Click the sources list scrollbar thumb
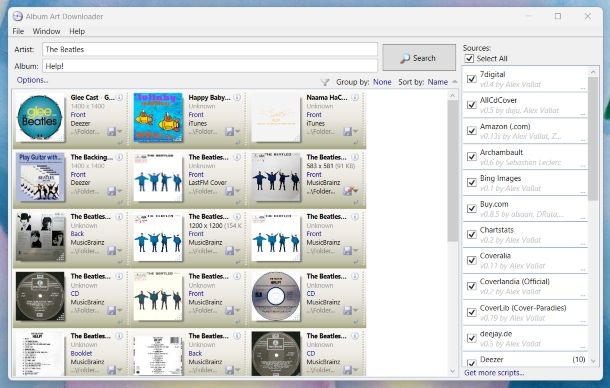Screen dimensions: 610x388 [x=593, y=139]
